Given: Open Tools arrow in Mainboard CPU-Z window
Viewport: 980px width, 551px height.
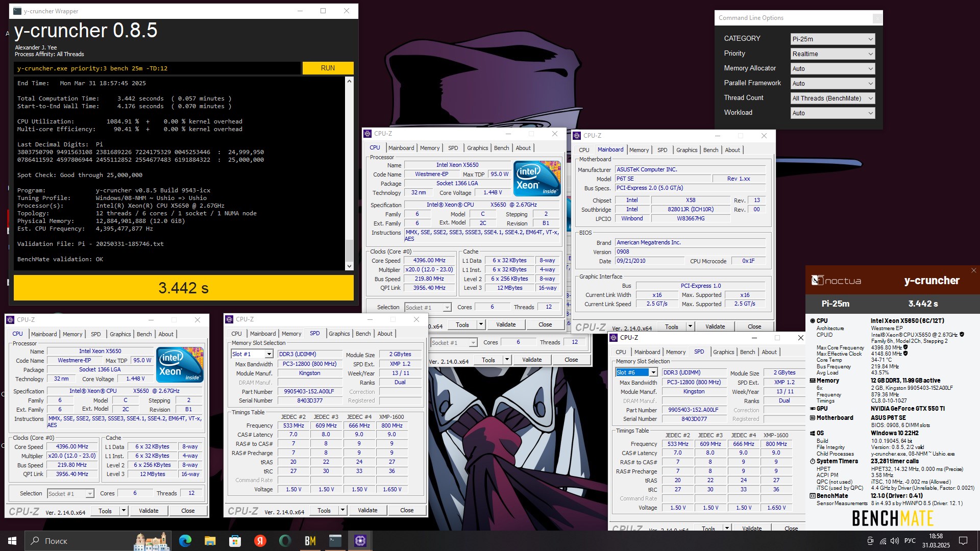Looking at the screenshot, I should (690, 327).
